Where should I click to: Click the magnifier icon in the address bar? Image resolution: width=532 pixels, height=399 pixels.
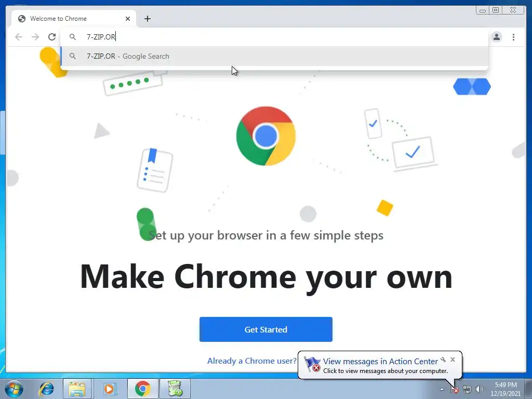click(x=73, y=37)
